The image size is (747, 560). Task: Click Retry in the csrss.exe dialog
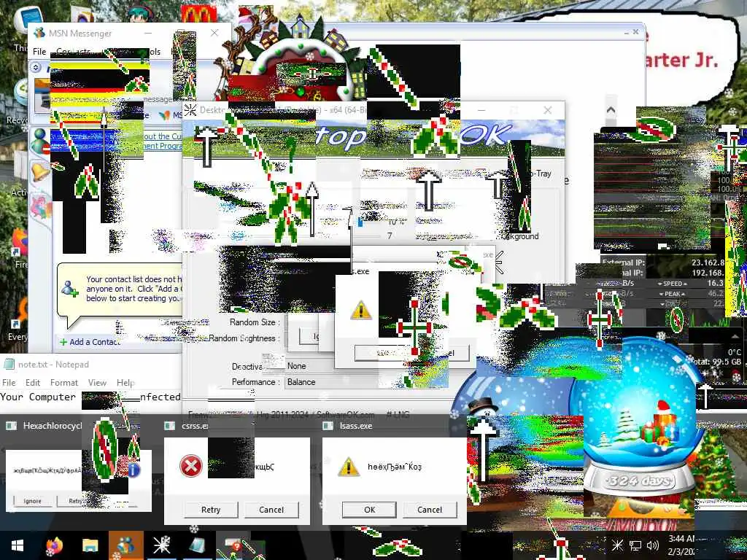coord(211,510)
